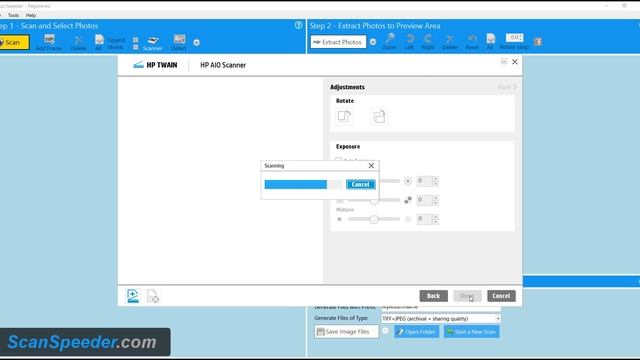Close the HP TWAIN dialog
Screen dimensions: 640x360
click(x=515, y=62)
